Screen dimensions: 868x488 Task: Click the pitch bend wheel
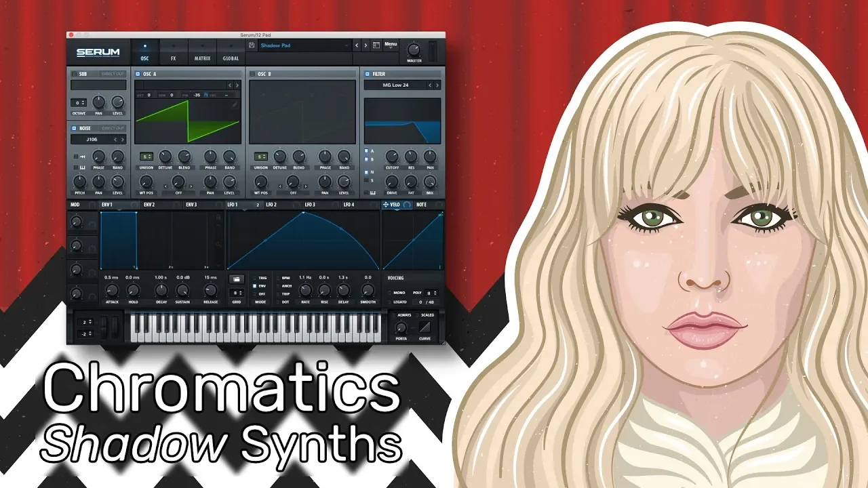pyautogui.click(x=105, y=327)
